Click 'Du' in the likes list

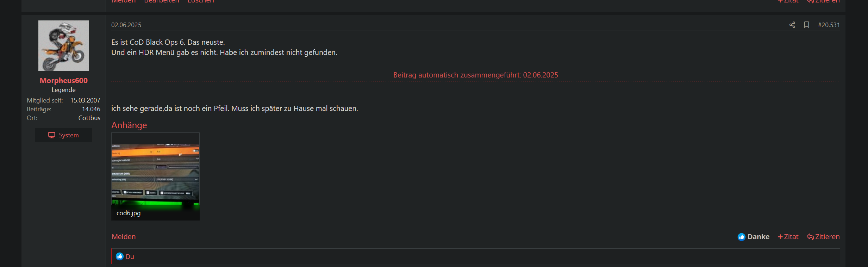[x=130, y=256]
